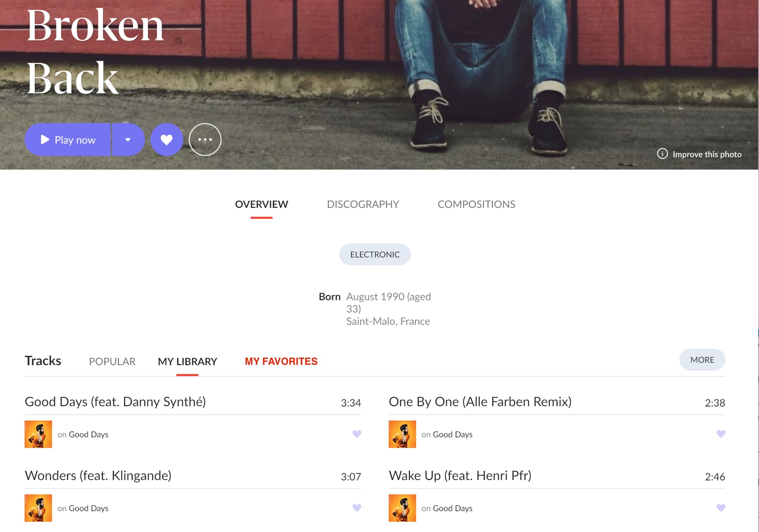Expand the Play now dropdown arrow
Screen dimensions: 759x532
click(x=128, y=140)
